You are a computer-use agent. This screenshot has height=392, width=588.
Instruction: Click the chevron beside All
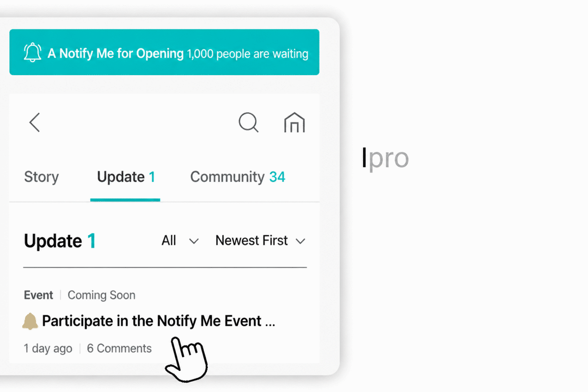[x=194, y=241]
